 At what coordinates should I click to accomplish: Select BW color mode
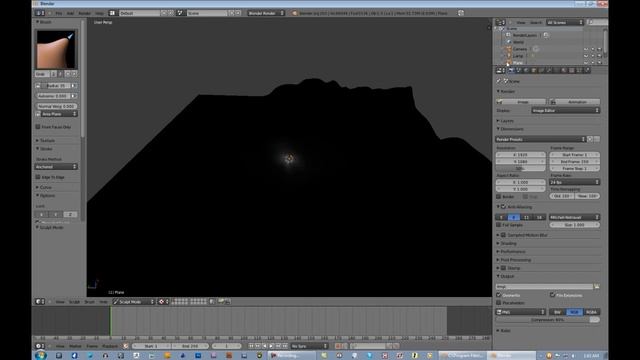coord(557,312)
